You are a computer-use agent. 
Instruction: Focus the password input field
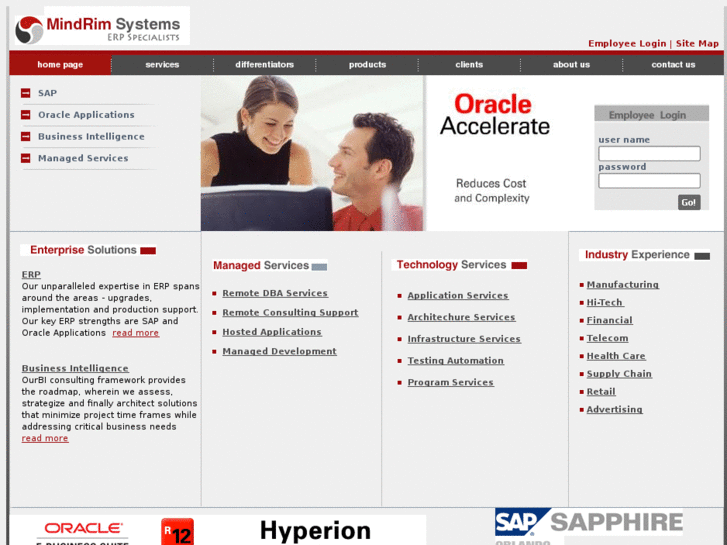[x=649, y=181]
